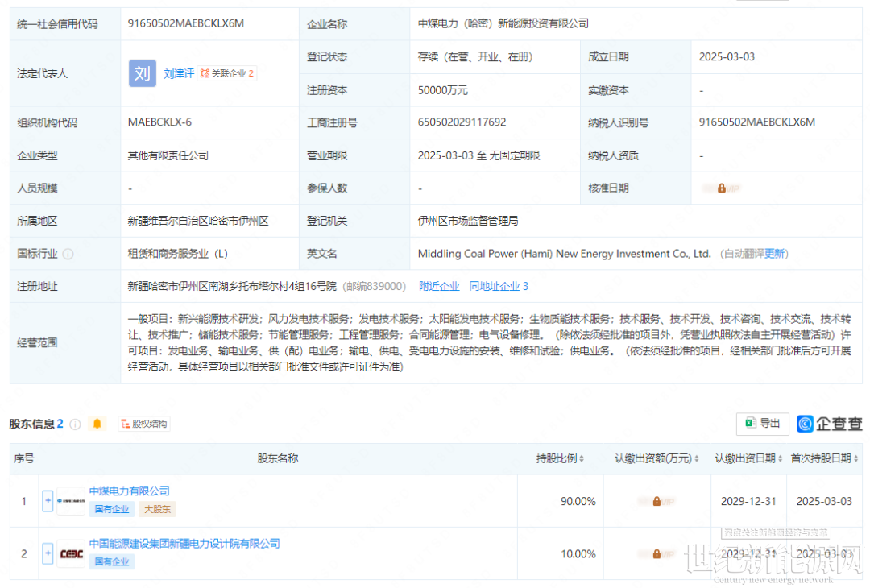This screenshot has width=870, height=588.
Task: Click the 10.00% shareholding value
Action: coord(578,554)
